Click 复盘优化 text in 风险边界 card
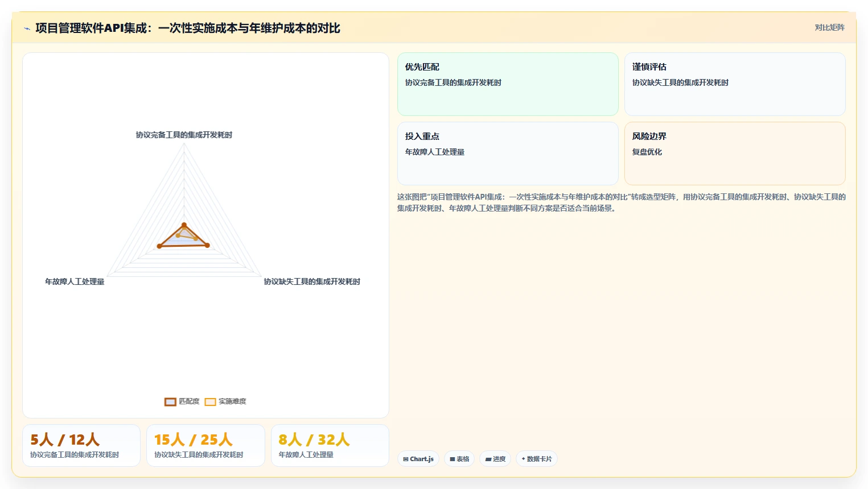This screenshot has height=489, width=868. (x=647, y=152)
